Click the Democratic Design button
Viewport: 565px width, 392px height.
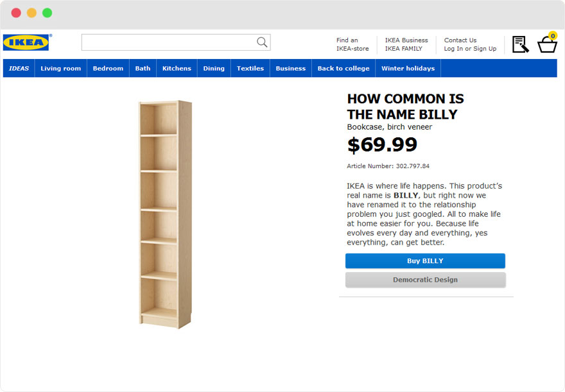tap(425, 280)
